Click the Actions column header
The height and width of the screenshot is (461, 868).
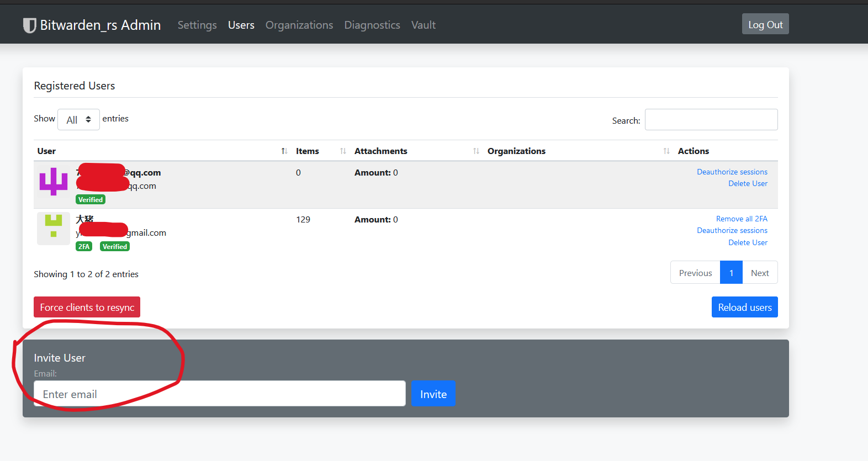pyautogui.click(x=694, y=151)
